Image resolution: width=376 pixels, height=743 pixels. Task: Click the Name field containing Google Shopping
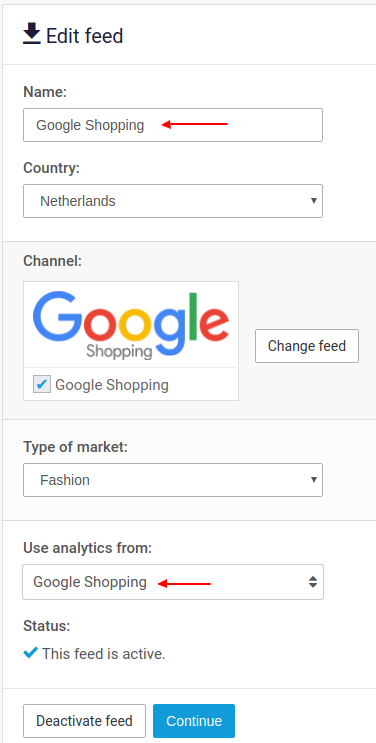[x=173, y=125]
